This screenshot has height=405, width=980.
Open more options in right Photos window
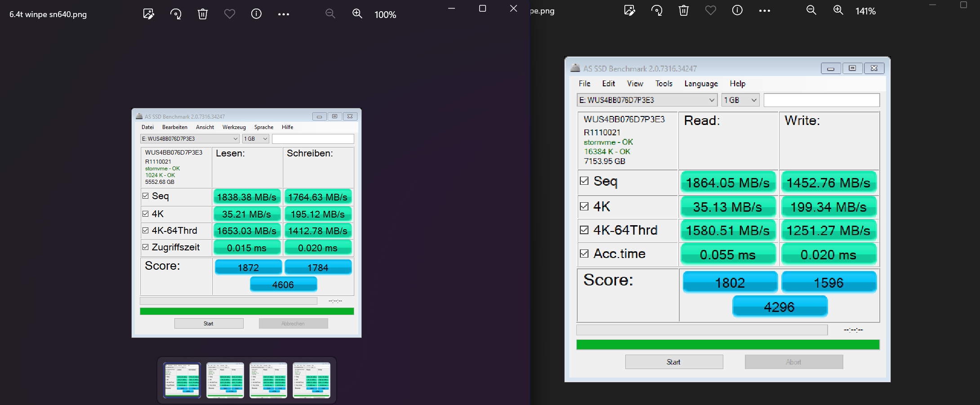coord(765,11)
